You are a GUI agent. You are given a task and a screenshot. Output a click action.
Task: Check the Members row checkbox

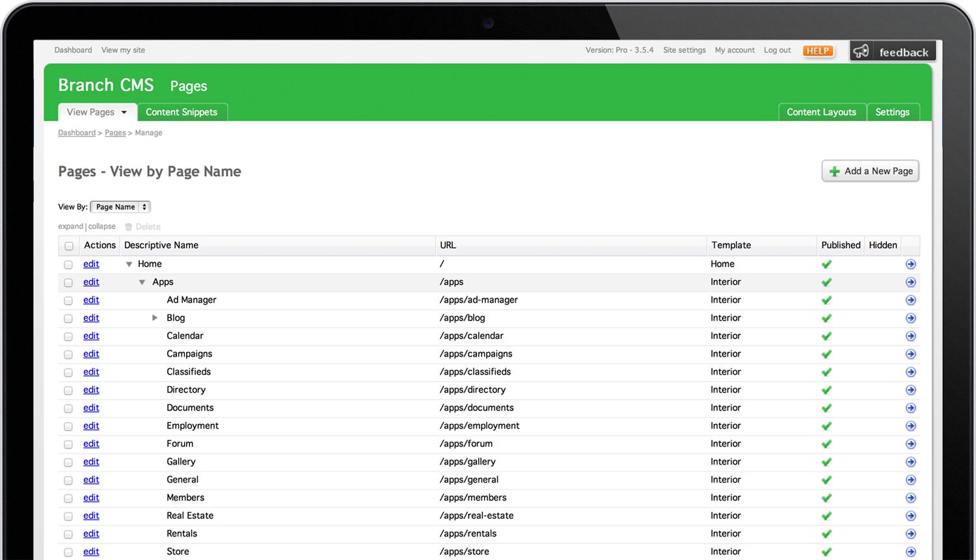pos(68,499)
